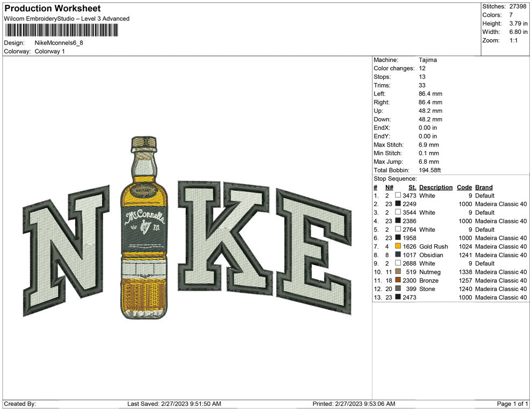532x409 pixels.
Task: Click the barcode under the worksheet title
Action: (x=61, y=30)
